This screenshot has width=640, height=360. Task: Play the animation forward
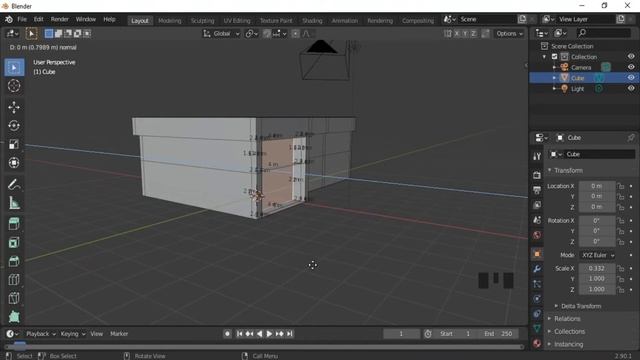(x=269, y=334)
